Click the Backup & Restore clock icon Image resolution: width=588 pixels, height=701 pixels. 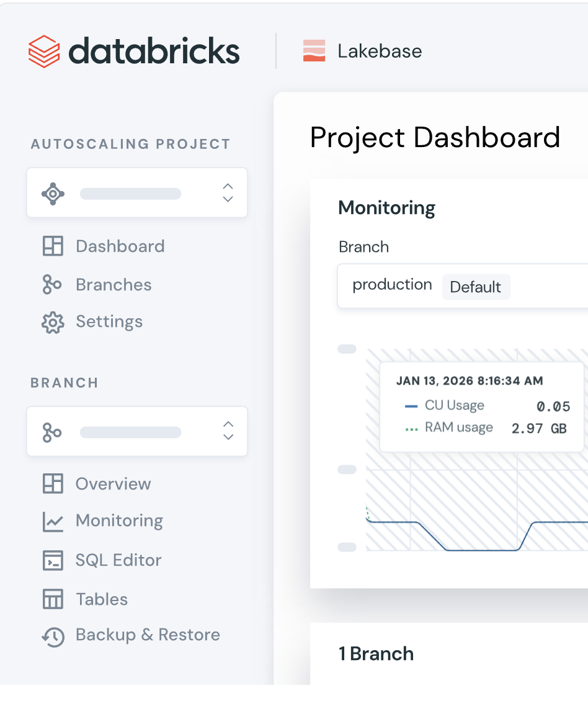click(53, 636)
